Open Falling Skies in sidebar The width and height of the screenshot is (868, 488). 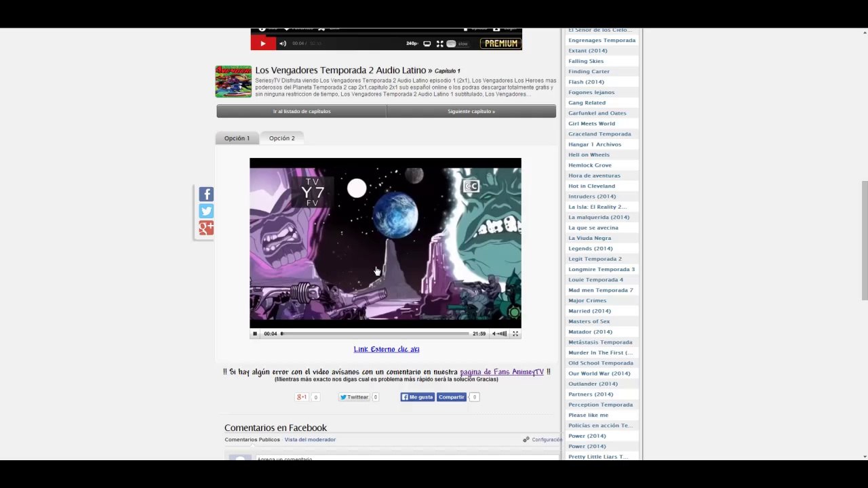586,61
